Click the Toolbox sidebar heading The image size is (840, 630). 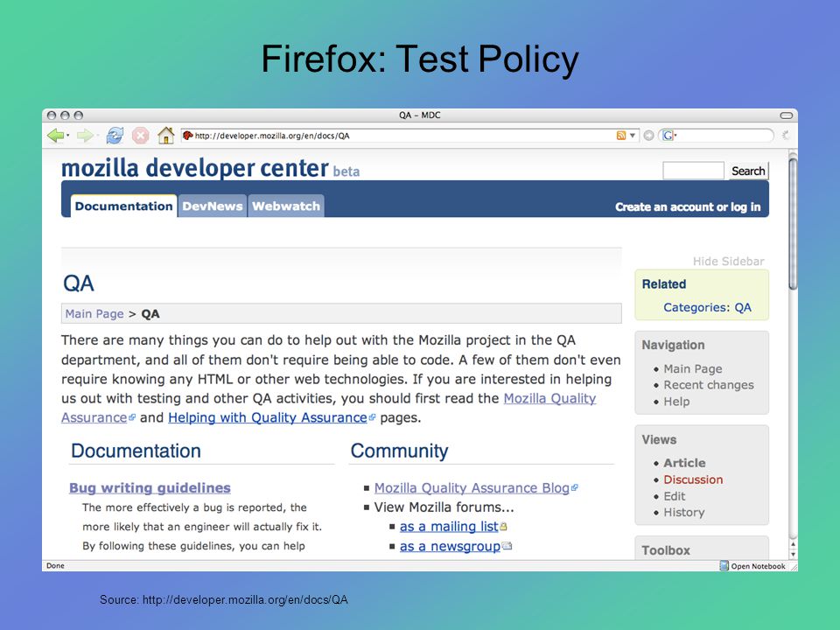pyautogui.click(x=666, y=550)
